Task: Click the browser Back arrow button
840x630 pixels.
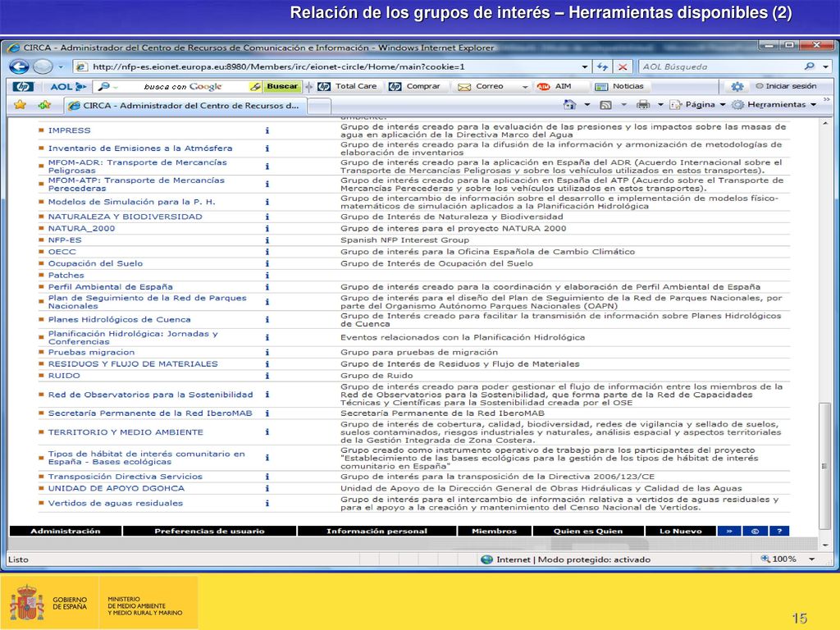Action: pos(20,66)
